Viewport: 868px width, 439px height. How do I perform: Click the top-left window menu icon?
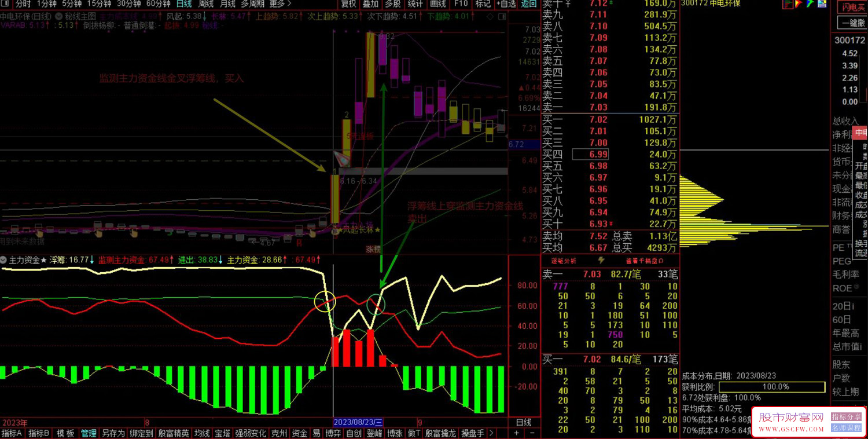click(x=5, y=4)
